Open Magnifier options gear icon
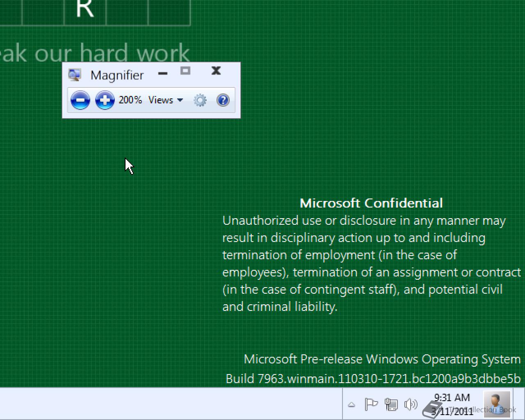The width and height of the screenshot is (525, 420). (x=200, y=100)
